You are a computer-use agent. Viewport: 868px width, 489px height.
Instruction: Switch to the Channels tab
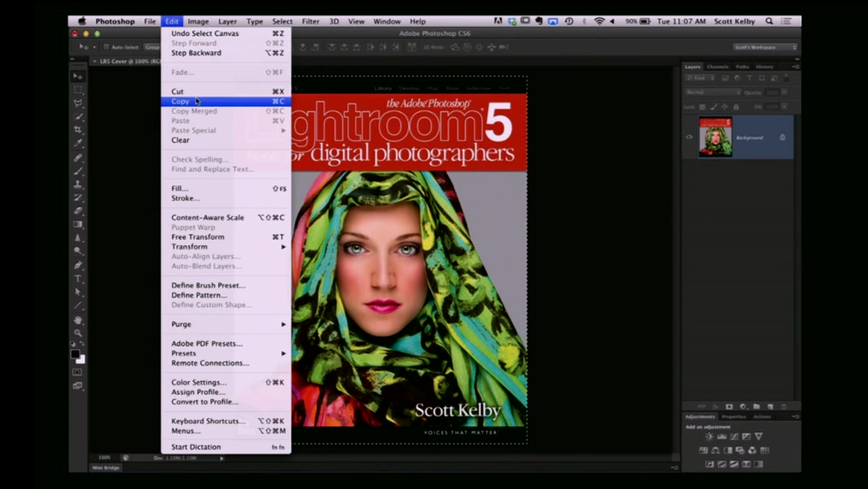pos(718,67)
